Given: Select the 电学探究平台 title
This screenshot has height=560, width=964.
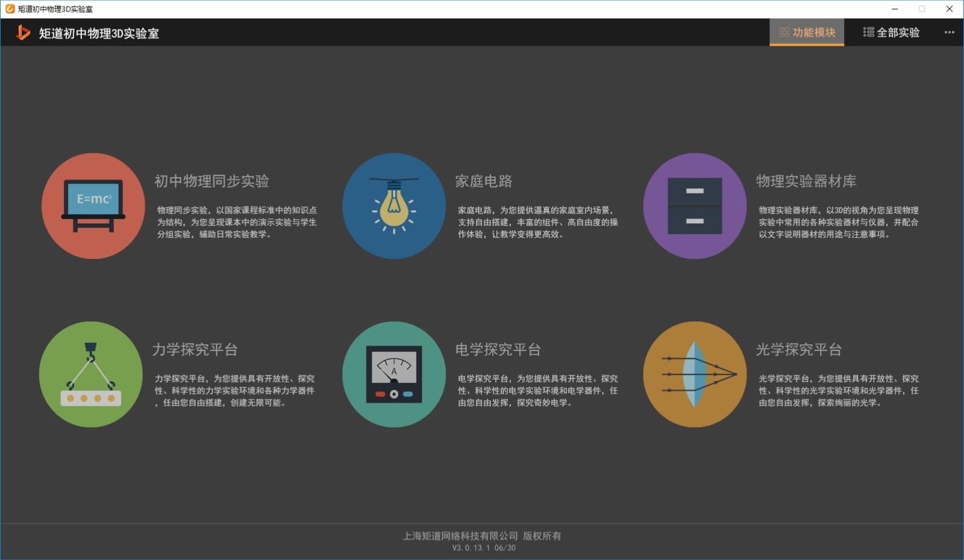Looking at the screenshot, I should (498, 349).
